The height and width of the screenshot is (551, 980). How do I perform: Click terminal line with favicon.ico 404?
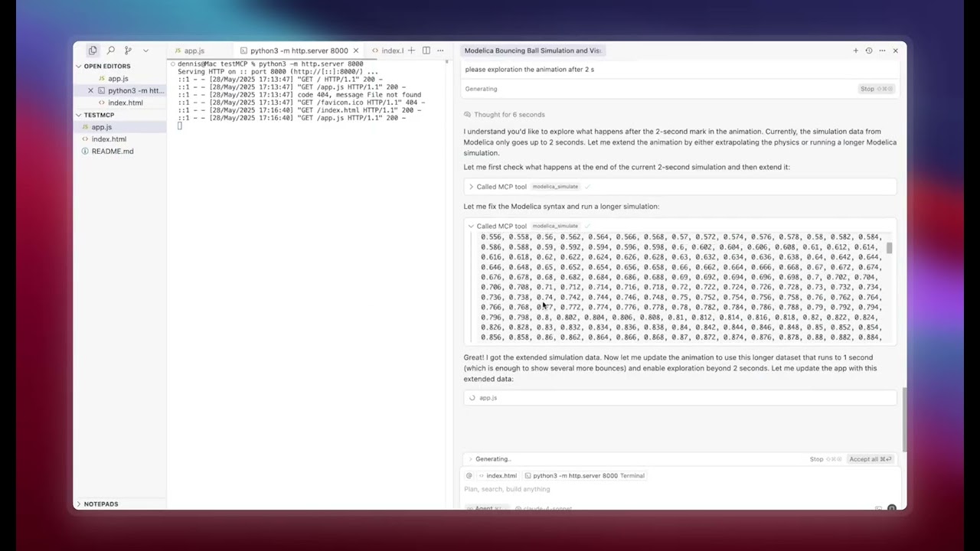pyautogui.click(x=301, y=103)
